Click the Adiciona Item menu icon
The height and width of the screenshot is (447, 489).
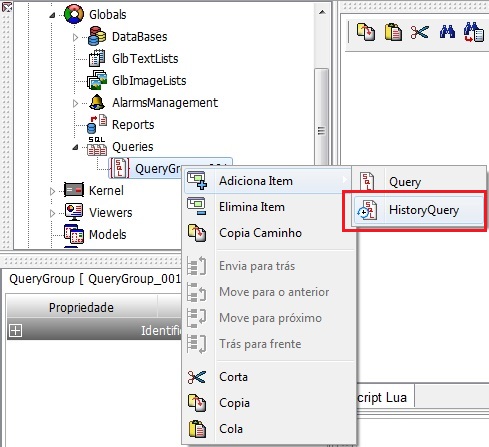point(197,180)
